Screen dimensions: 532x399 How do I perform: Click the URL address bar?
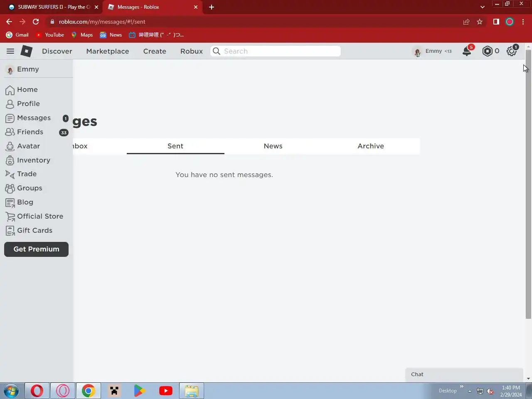pyautogui.click(x=254, y=22)
